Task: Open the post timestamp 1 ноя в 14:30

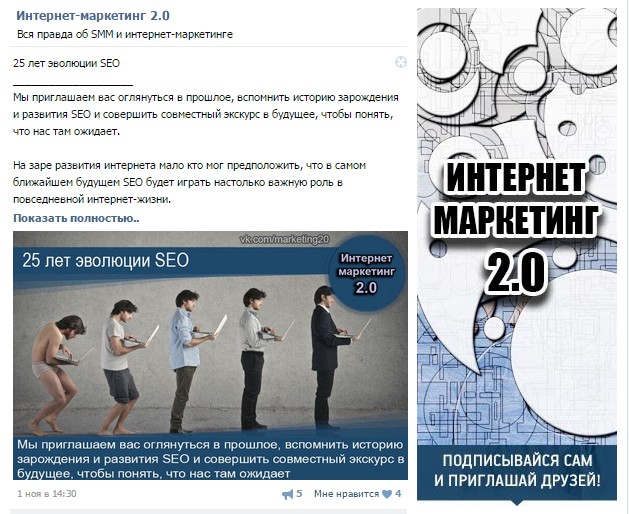Action: 47,494
